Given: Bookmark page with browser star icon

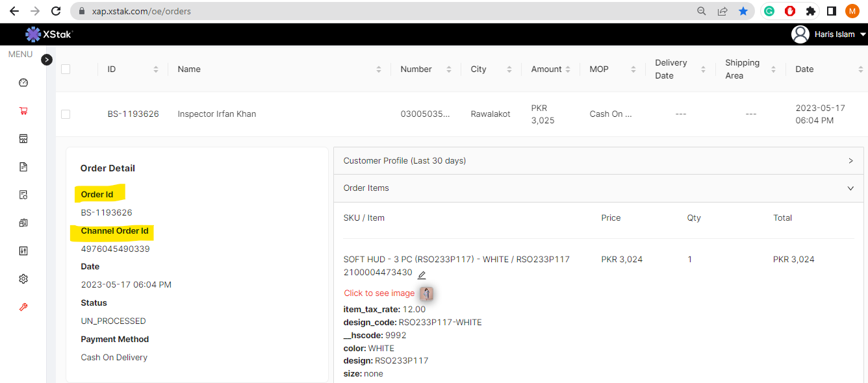Looking at the screenshot, I should coord(743,11).
